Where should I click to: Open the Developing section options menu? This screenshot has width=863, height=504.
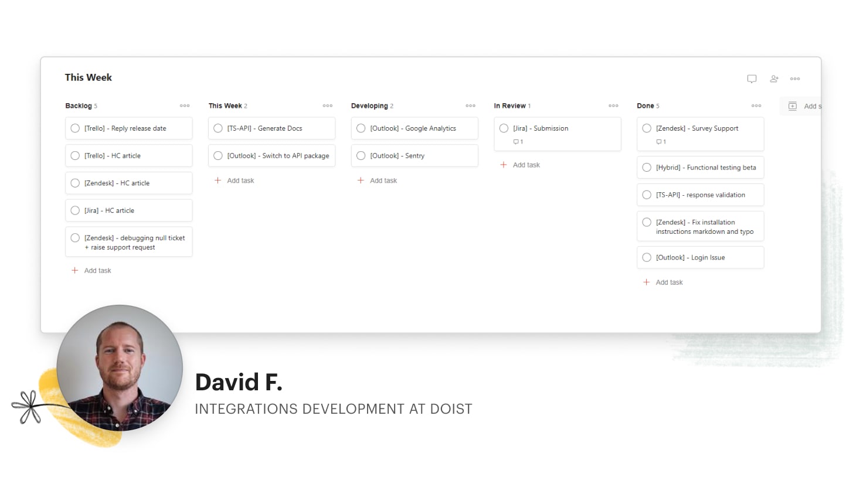(x=470, y=105)
